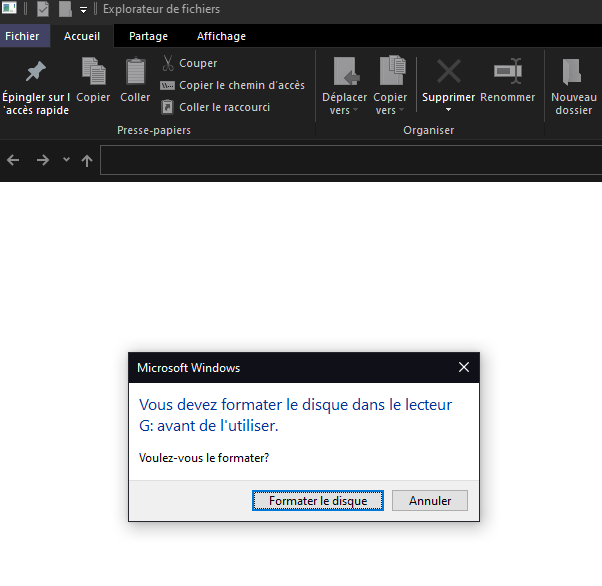Screen dimensions: 602x586
Task: Click inside the address bar field
Action: coord(351,160)
